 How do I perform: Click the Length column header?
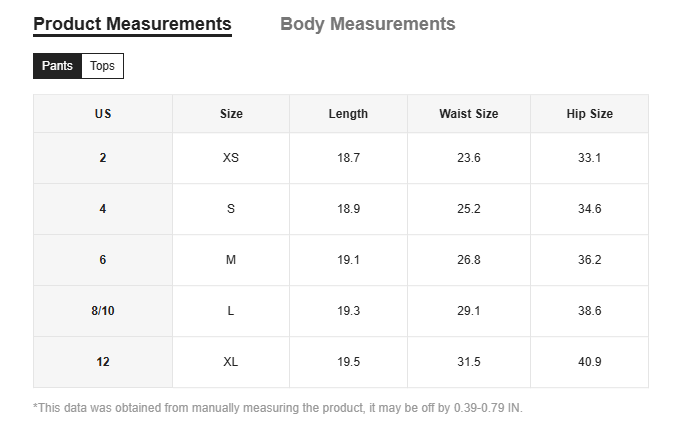point(348,114)
